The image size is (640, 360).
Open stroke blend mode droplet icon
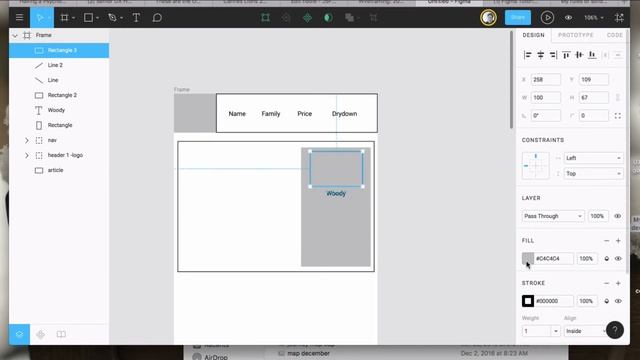point(607,301)
